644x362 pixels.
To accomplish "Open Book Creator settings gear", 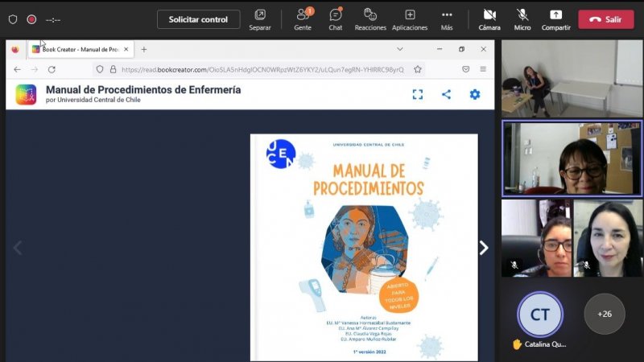I will tap(475, 94).
